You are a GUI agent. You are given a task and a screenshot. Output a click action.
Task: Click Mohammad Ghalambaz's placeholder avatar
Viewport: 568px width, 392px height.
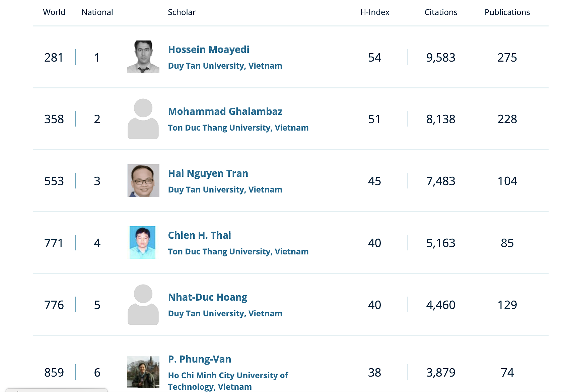click(x=143, y=119)
